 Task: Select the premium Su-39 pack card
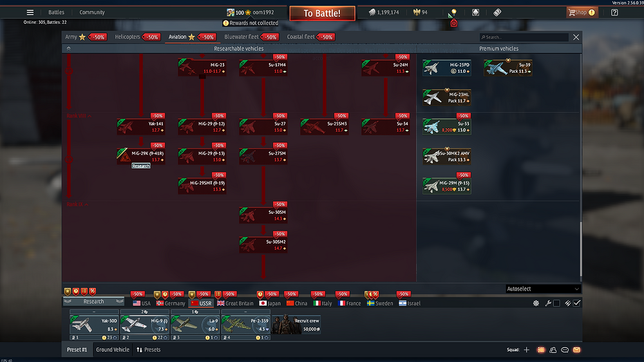(x=508, y=68)
